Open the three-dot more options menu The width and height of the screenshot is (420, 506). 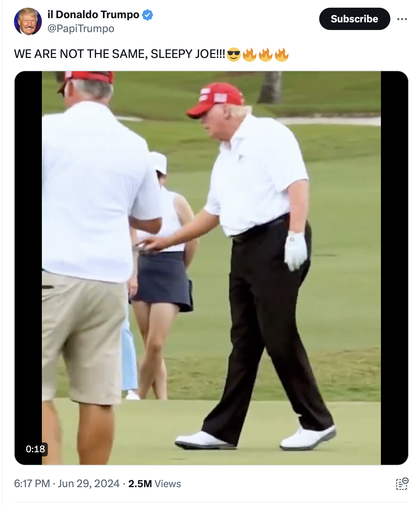click(402, 19)
